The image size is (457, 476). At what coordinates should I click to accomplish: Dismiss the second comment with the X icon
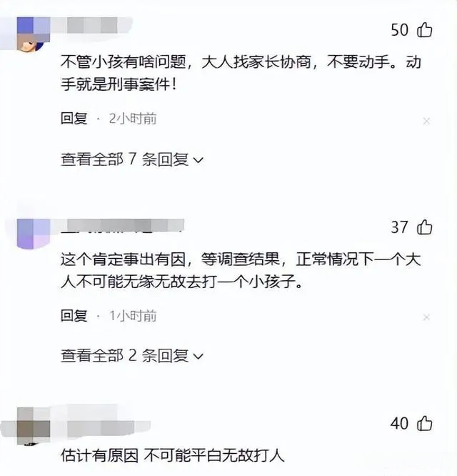(x=426, y=317)
